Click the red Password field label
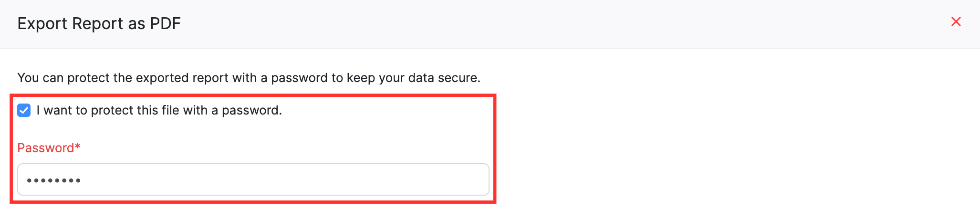 (x=45, y=148)
